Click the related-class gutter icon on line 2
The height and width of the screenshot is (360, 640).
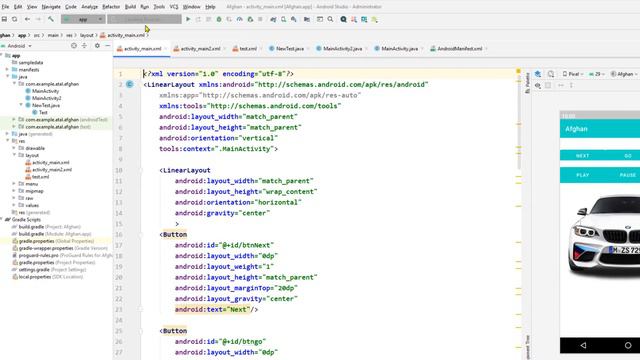tap(129, 84)
